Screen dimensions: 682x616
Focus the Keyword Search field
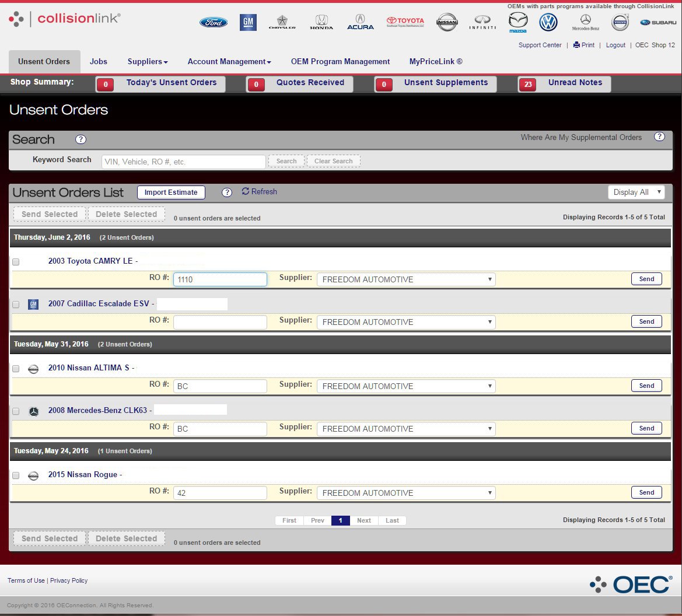(183, 162)
